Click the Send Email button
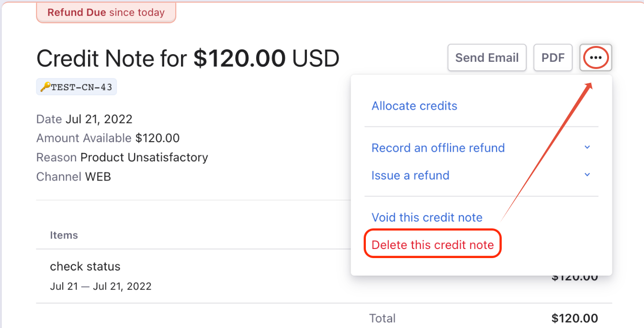 tap(487, 58)
